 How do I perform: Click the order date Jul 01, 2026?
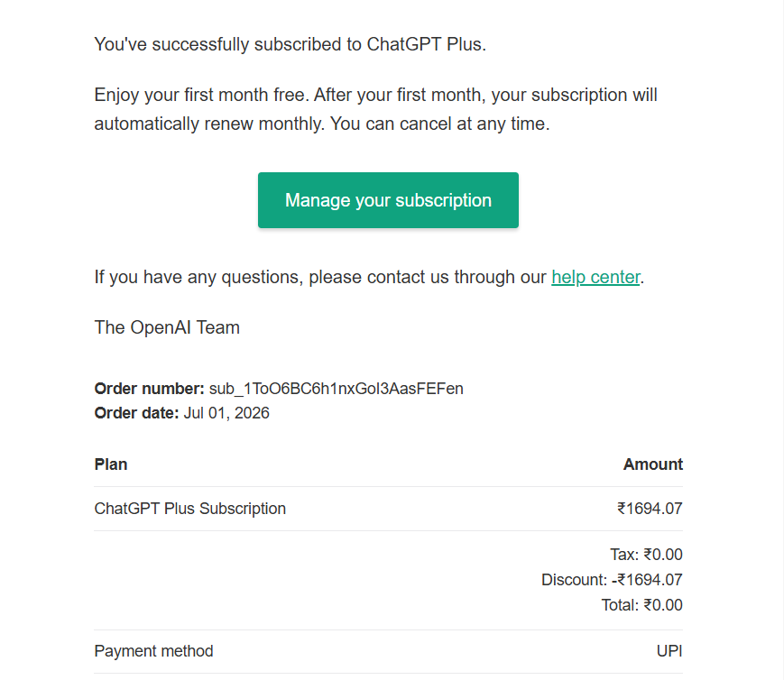226,413
